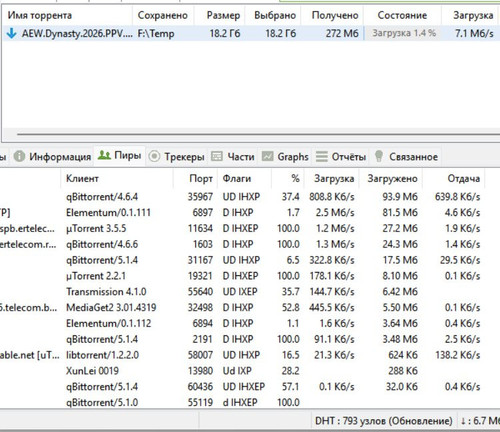Select peer Transmission 4.1.0
Viewport: 500px width, 432px height.
(106, 292)
